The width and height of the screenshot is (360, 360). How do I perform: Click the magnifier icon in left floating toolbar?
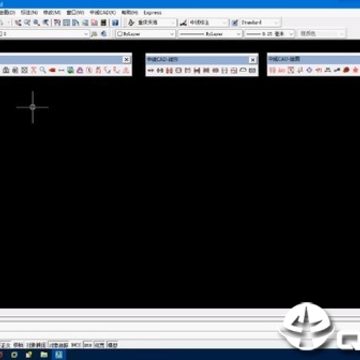[42, 70]
